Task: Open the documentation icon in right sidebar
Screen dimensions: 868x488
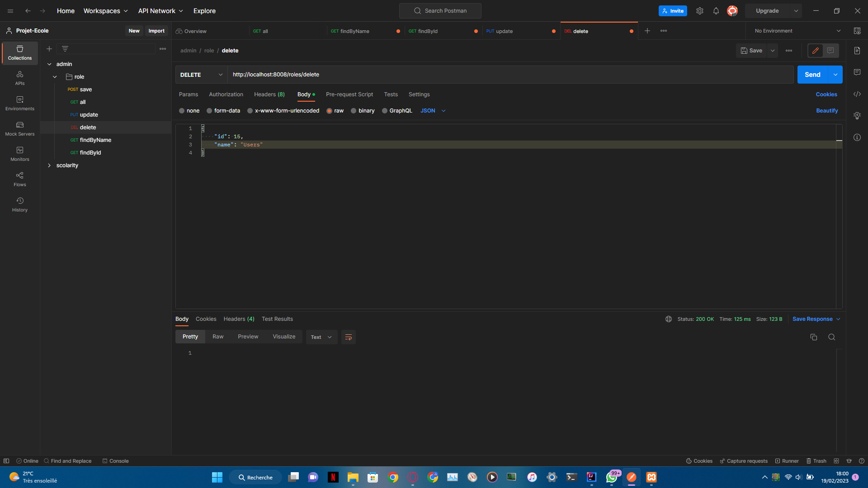Action: [x=857, y=51]
